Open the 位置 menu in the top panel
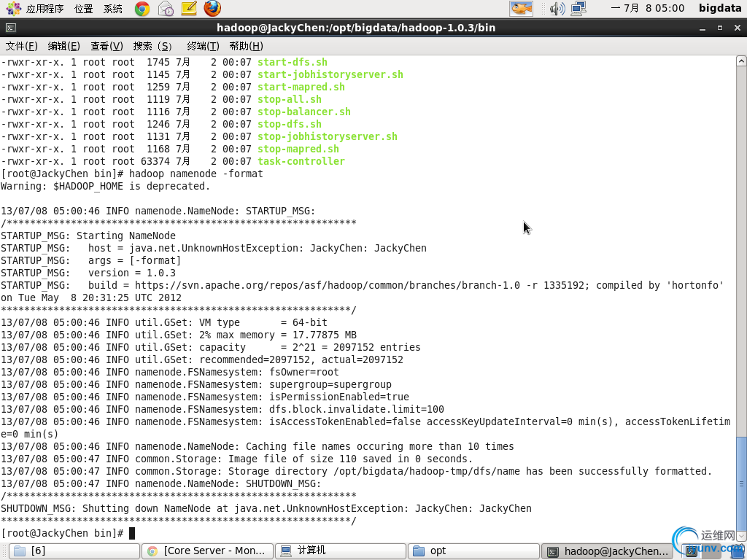 [84, 9]
